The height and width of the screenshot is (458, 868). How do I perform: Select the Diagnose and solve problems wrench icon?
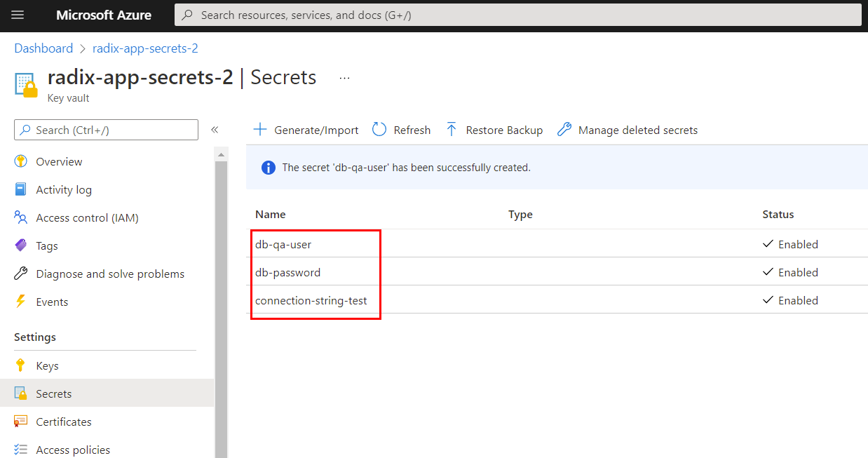tap(22, 273)
